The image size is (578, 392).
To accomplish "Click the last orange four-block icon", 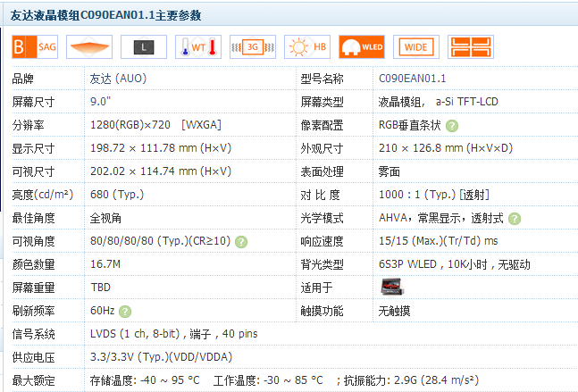I will pyautogui.click(x=470, y=46).
